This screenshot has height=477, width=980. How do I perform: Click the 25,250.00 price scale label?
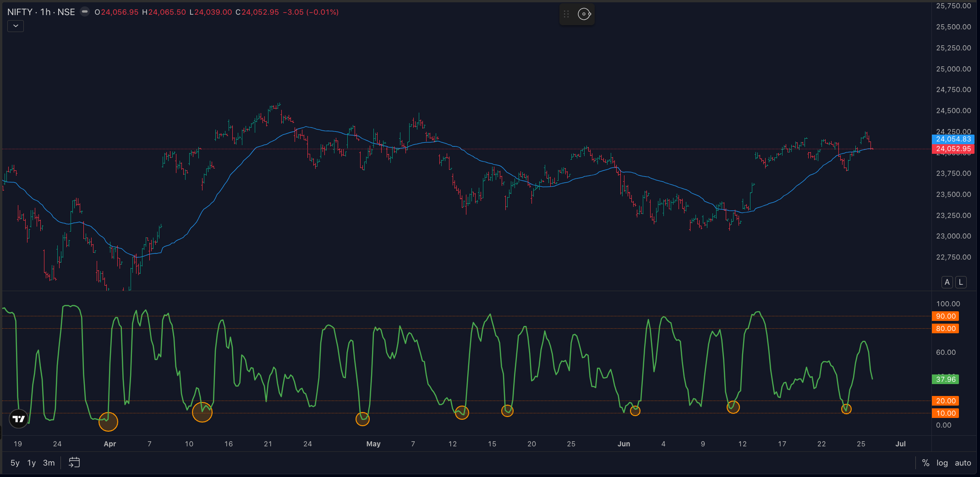(953, 48)
